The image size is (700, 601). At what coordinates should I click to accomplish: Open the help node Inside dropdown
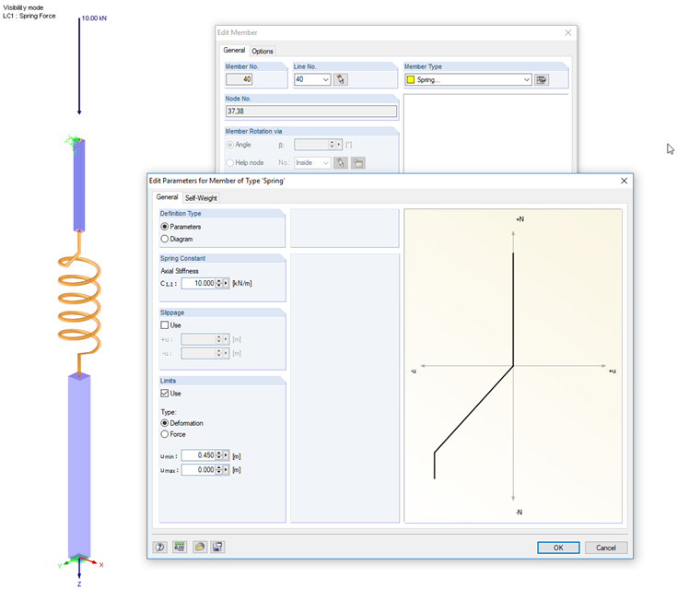click(325, 162)
